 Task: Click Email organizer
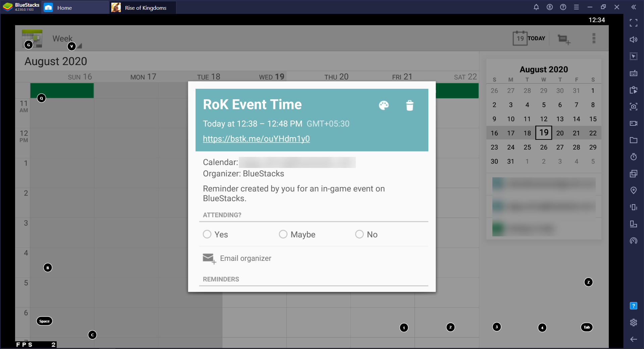[246, 258]
